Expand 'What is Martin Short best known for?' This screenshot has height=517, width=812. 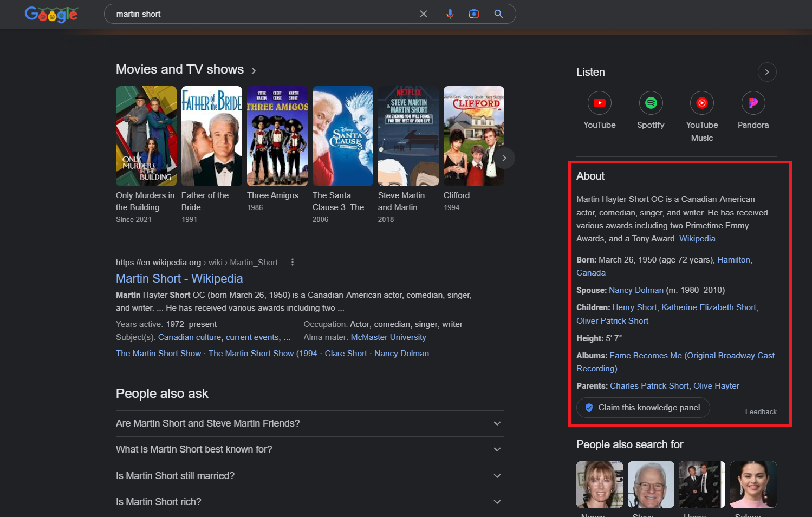[x=310, y=449]
